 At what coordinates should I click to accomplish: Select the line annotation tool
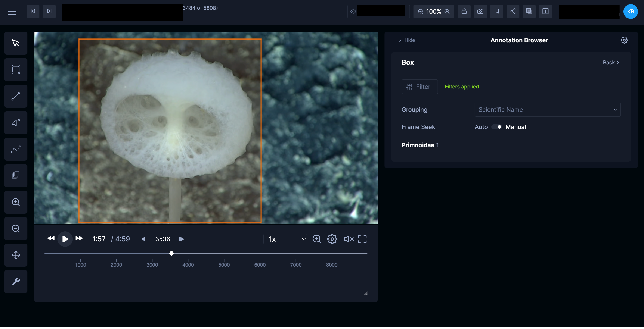[16, 96]
